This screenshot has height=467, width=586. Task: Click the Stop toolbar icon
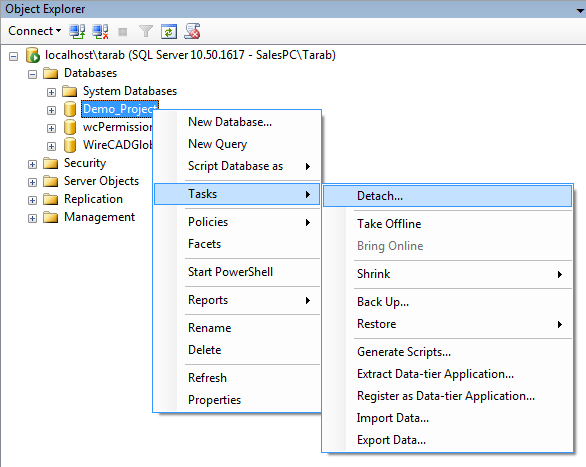click(123, 32)
